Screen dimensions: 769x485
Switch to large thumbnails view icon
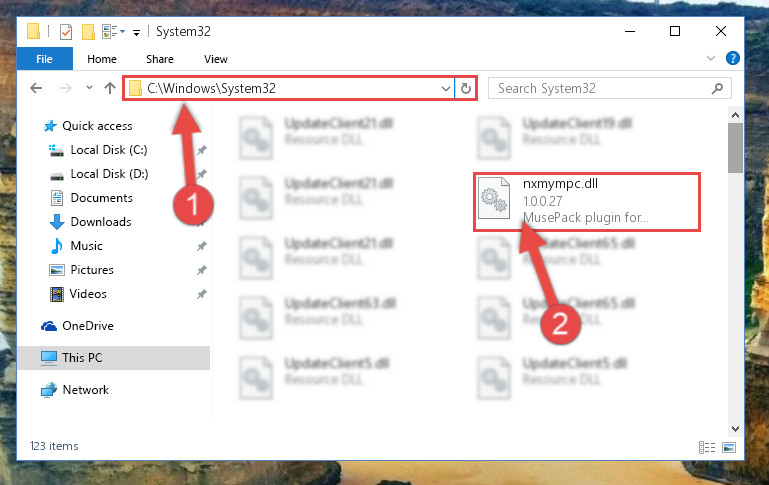729,447
